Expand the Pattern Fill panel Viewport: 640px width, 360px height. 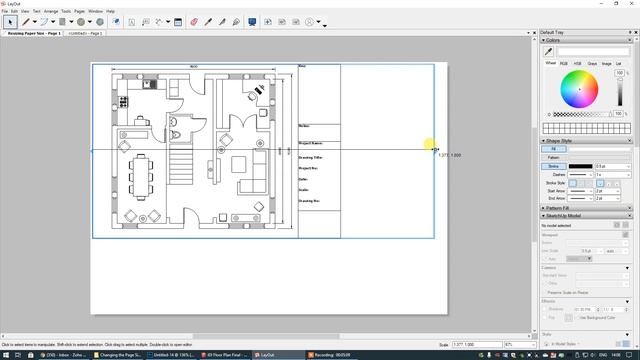(x=543, y=208)
